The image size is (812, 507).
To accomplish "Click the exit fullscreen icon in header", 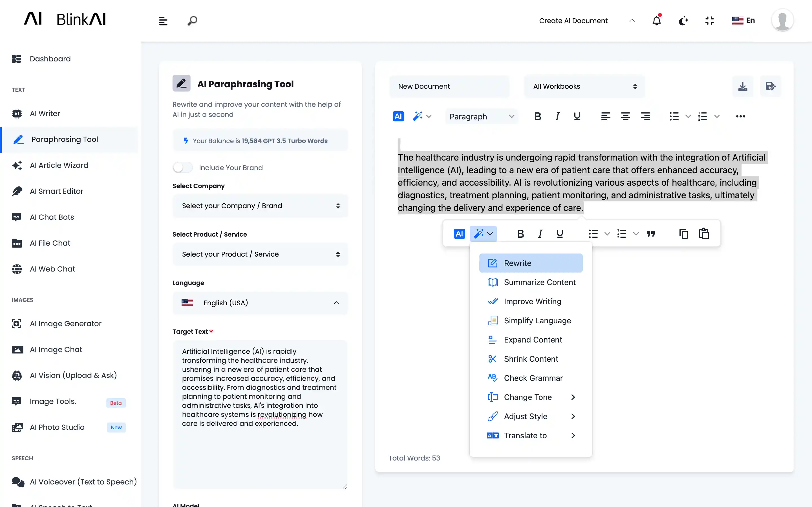I will pyautogui.click(x=710, y=21).
